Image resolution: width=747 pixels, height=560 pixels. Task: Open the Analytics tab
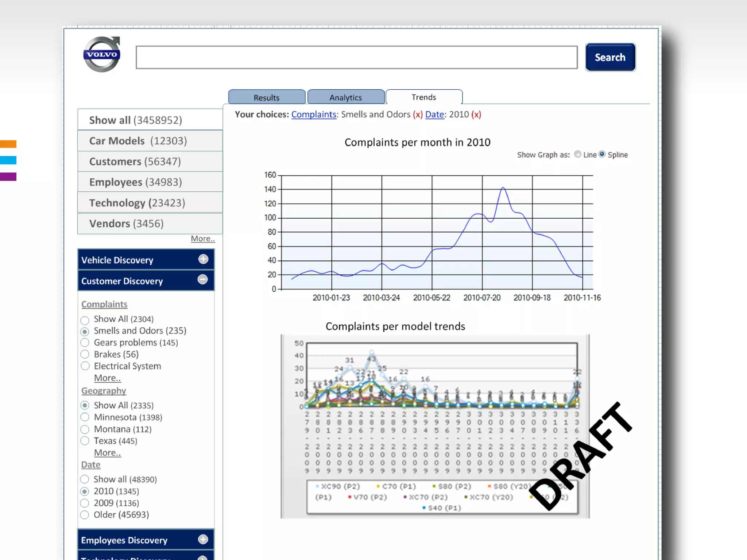pos(345,97)
